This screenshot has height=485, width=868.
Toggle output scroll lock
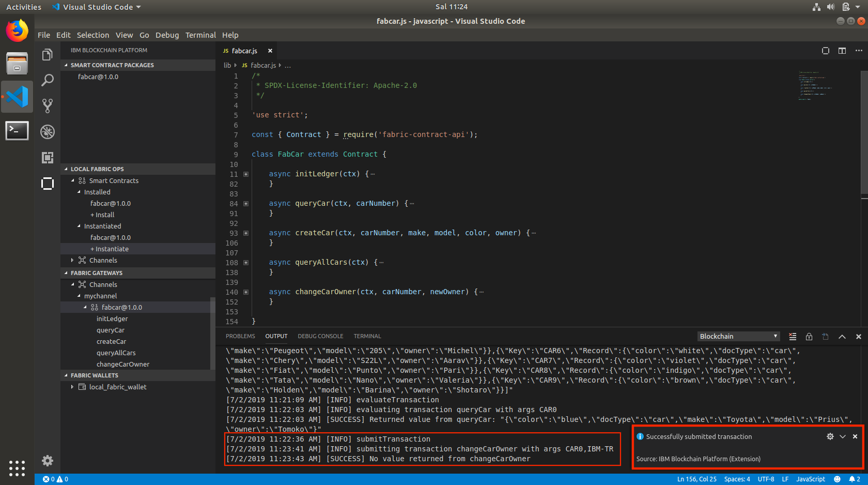click(809, 337)
